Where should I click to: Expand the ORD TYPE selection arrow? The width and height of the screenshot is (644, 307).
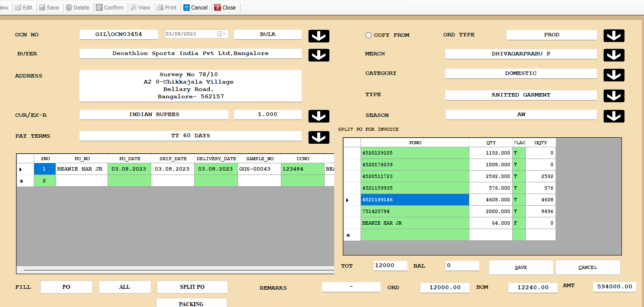tap(614, 36)
